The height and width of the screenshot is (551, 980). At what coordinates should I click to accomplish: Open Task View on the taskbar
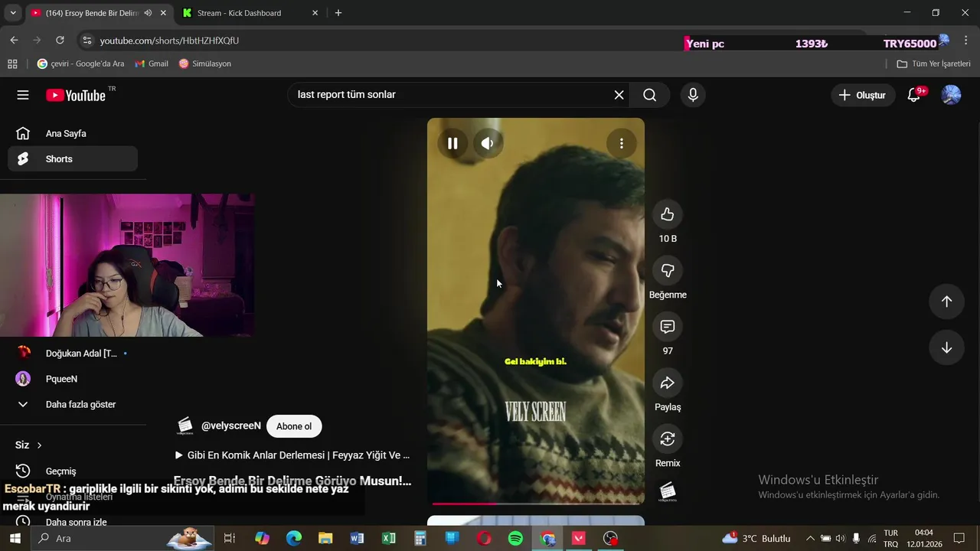coord(229,538)
